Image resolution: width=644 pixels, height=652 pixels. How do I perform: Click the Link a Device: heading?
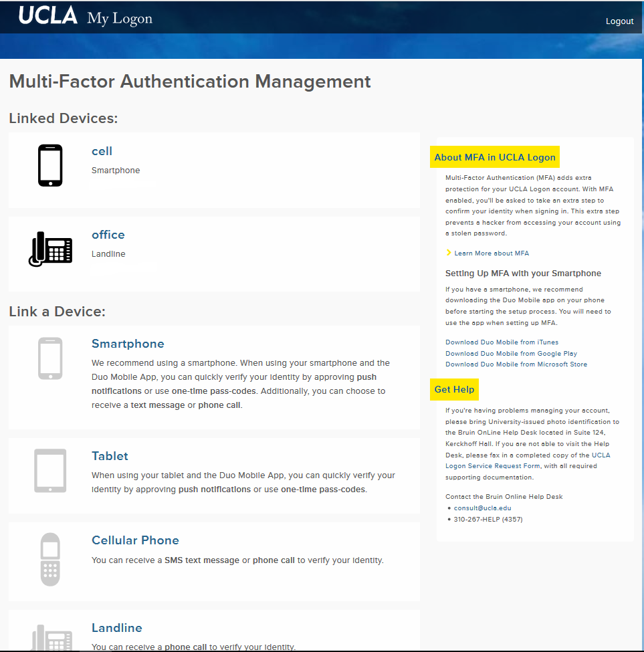[57, 312]
